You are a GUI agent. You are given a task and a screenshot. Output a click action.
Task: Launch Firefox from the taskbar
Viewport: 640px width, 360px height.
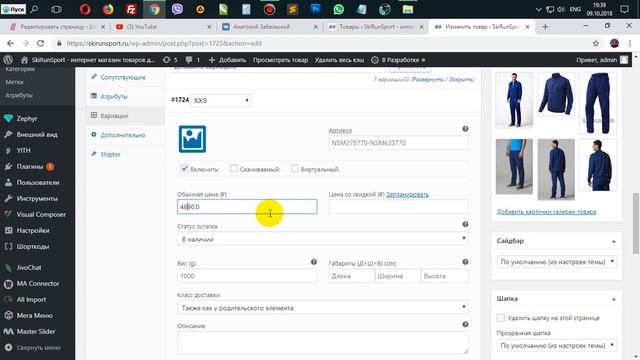point(108,9)
